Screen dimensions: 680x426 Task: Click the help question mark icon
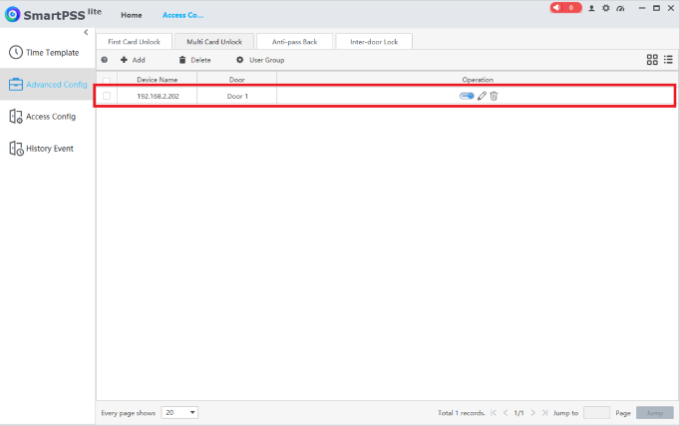click(x=105, y=60)
